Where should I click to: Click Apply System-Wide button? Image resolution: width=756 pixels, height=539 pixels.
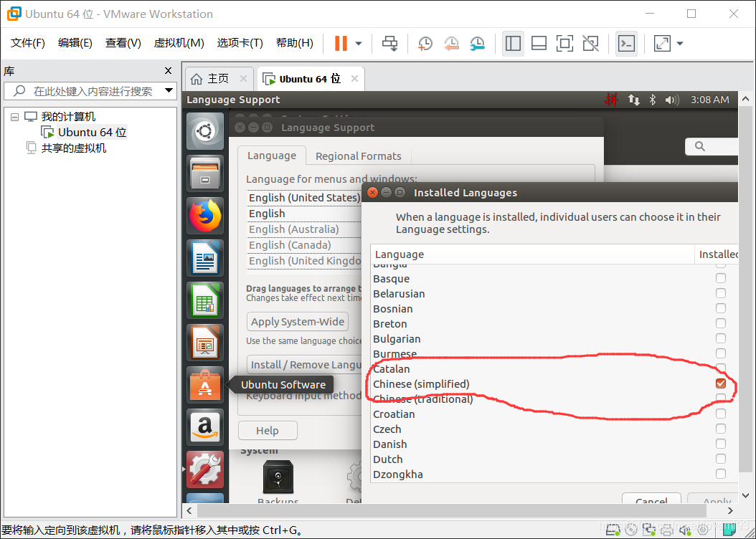(298, 322)
